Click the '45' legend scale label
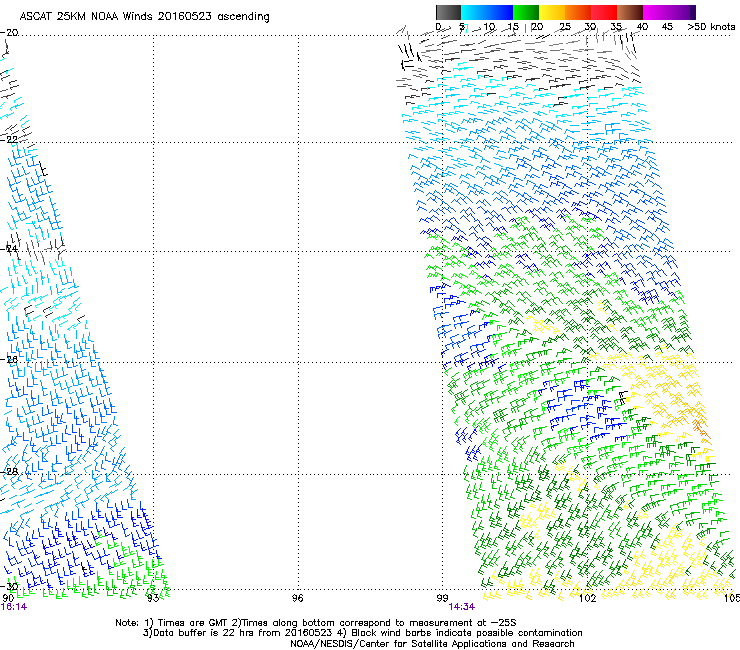This screenshot has width=740, height=650. point(667,27)
